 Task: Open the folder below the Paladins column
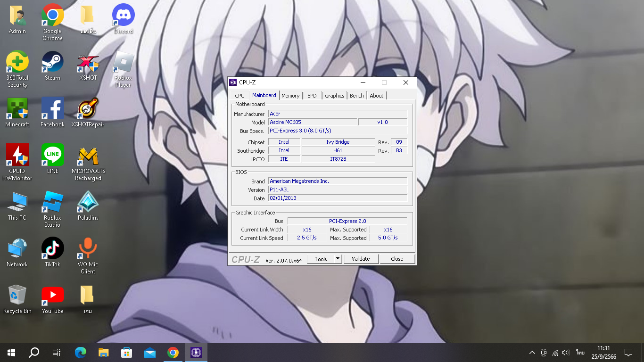pos(87,299)
